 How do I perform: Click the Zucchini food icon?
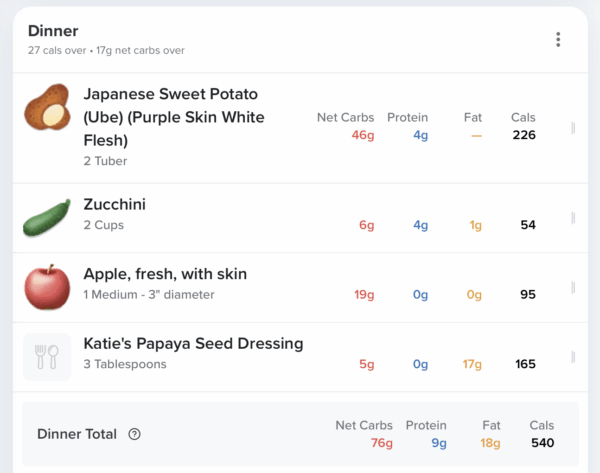pos(47,217)
